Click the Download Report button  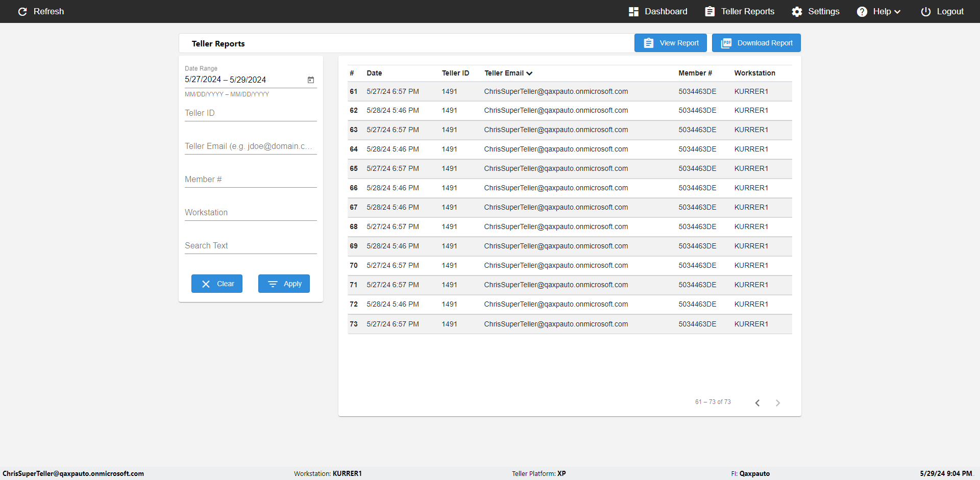pos(756,43)
